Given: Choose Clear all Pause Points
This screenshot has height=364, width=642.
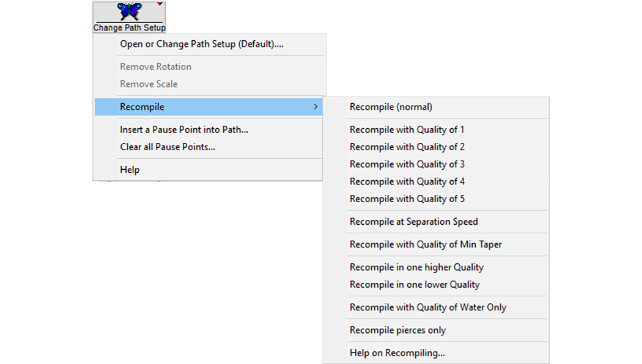Looking at the screenshot, I should [x=167, y=147].
